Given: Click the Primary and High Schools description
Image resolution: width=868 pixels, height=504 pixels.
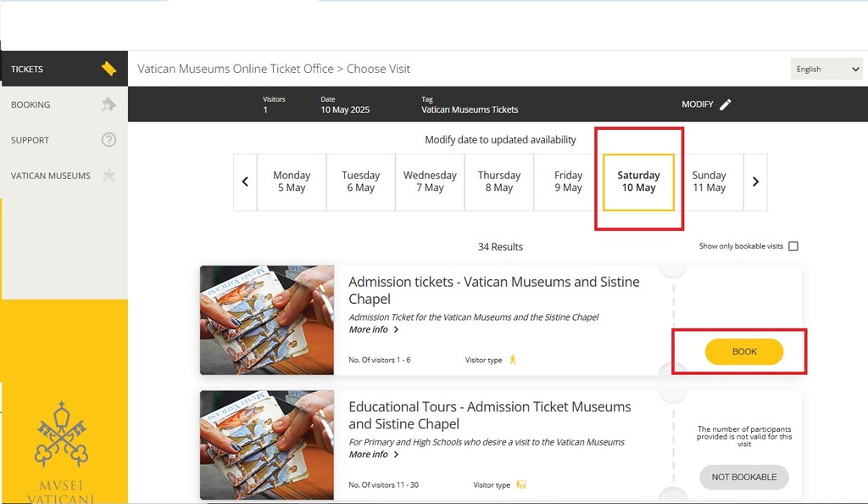Looking at the screenshot, I should pos(487,442).
